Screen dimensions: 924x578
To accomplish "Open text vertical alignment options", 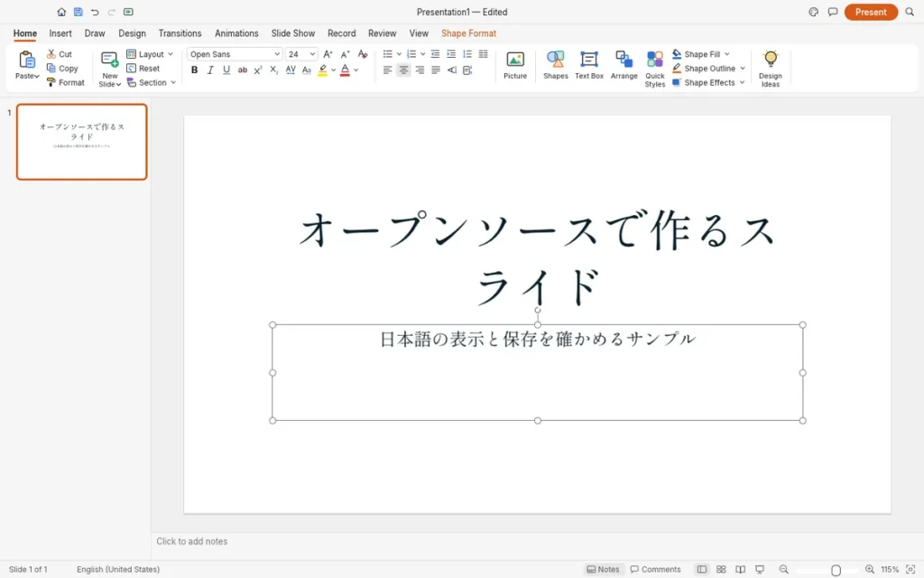I will pos(467,70).
